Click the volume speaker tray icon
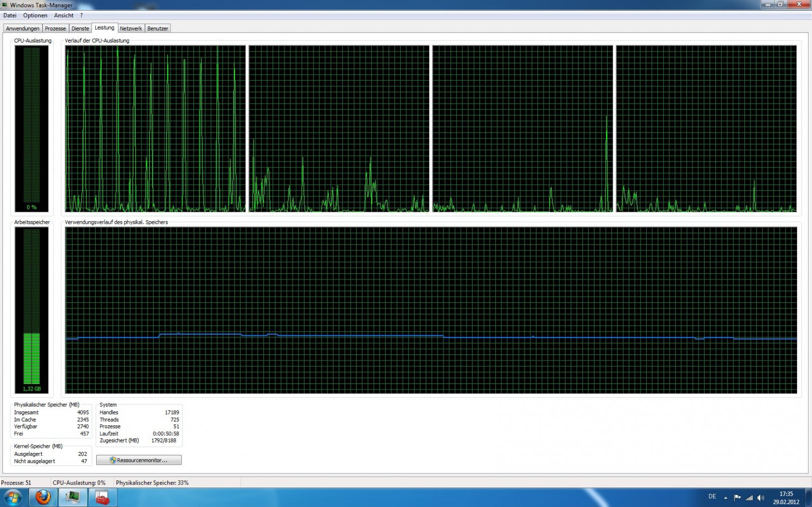 (x=761, y=497)
